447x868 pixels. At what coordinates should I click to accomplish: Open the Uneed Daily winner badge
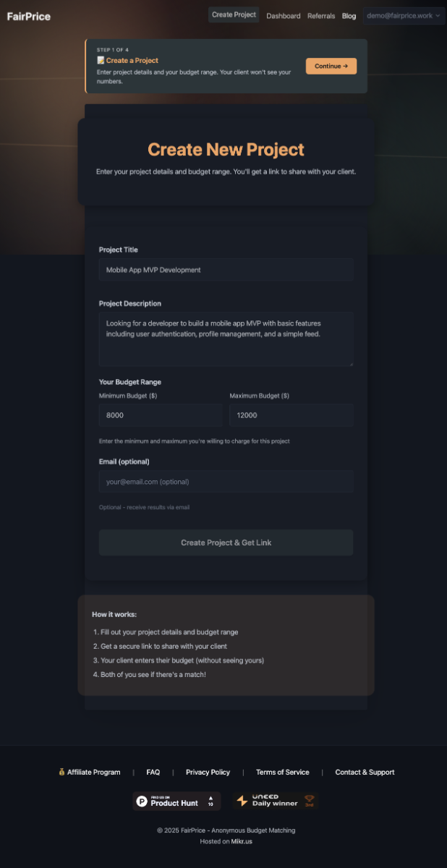click(x=275, y=801)
